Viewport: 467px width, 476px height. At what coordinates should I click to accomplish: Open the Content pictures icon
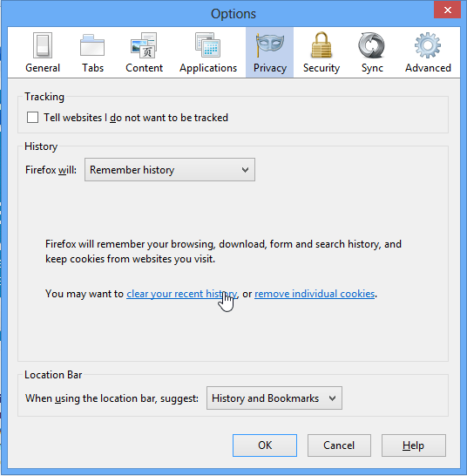pyautogui.click(x=144, y=45)
